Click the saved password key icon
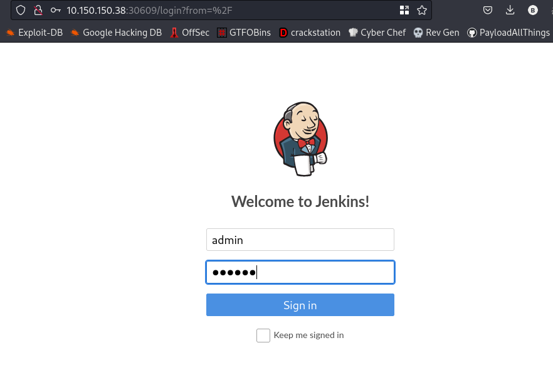553x392 pixels. [55, 10]
